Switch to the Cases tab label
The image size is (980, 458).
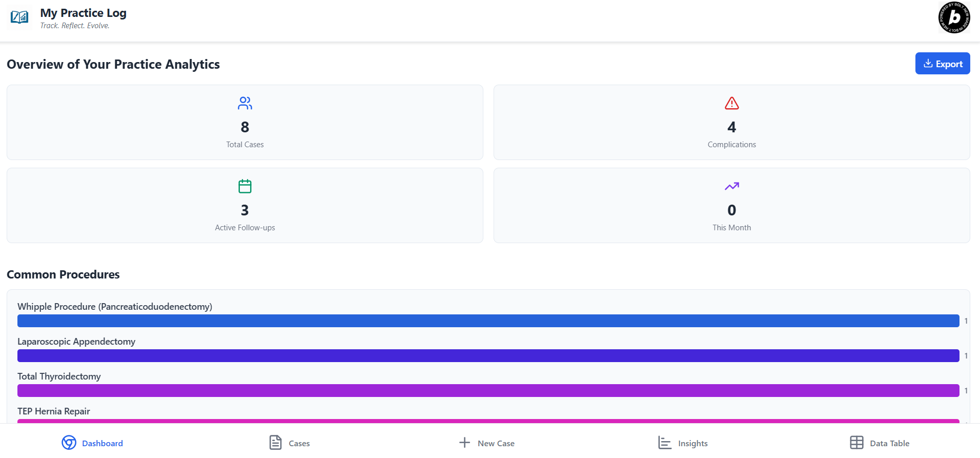tap(299, 444)
